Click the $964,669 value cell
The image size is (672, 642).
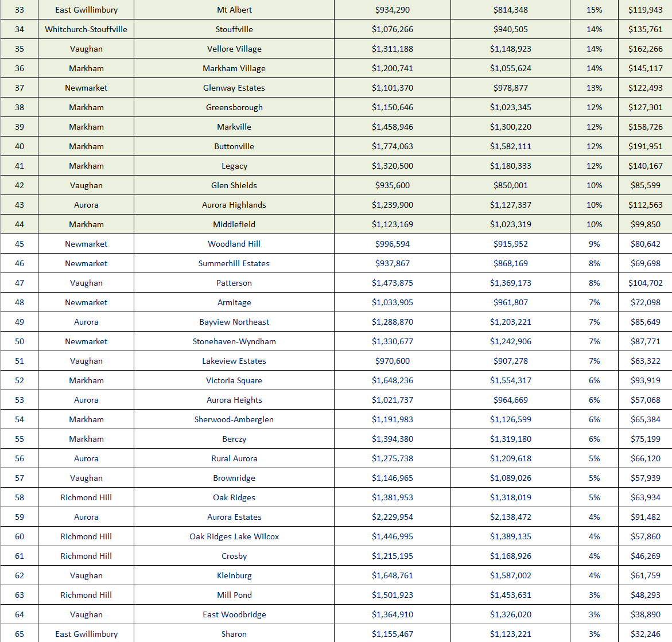510,400
